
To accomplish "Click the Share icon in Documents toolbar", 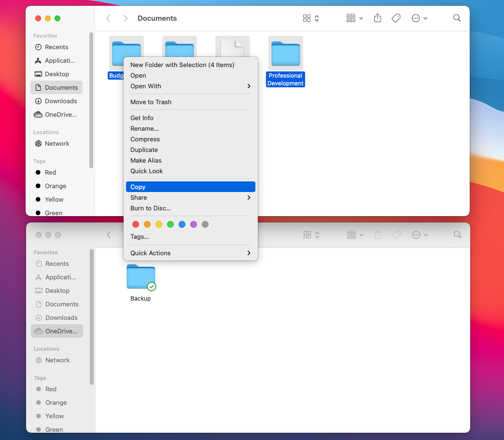I will (x=378, y=18).
